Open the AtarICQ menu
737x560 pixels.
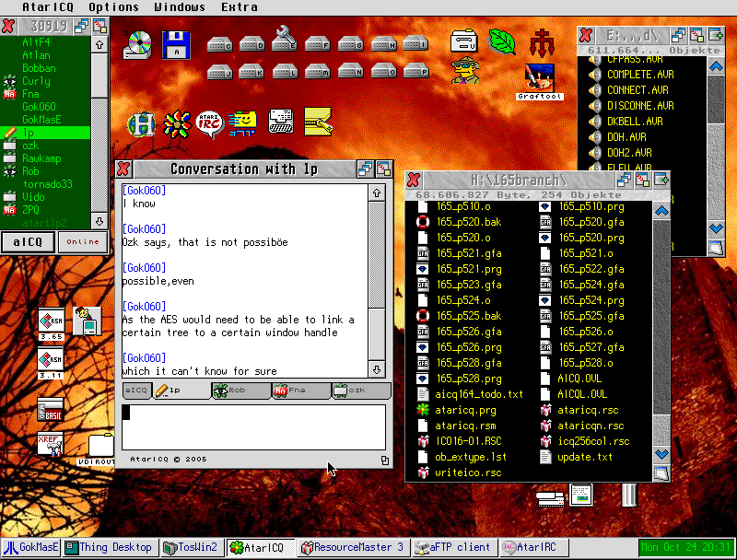pos(48,7)
